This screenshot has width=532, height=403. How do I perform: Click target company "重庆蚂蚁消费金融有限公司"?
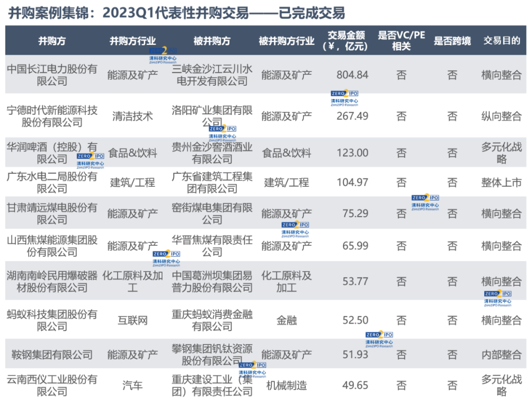point(212,320)
